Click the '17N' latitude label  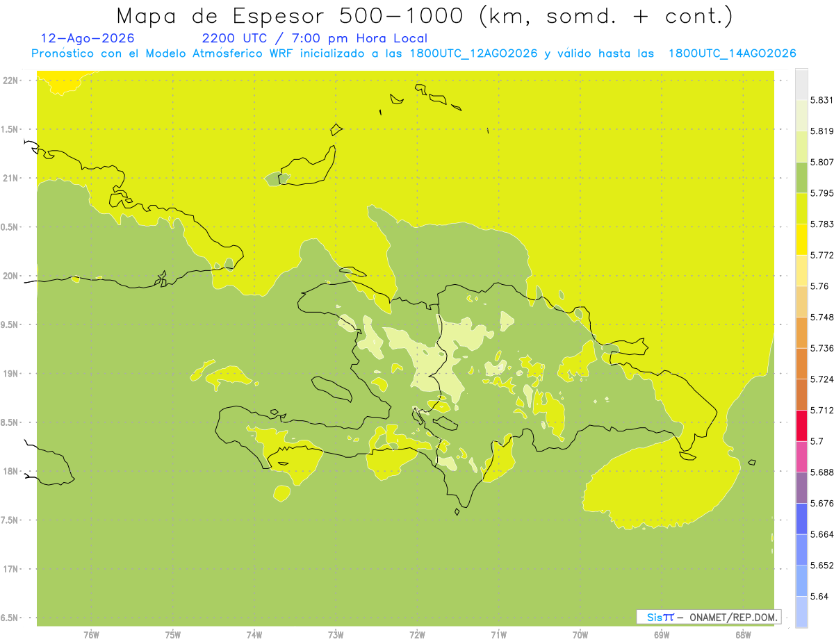click(x=9, y=569)
